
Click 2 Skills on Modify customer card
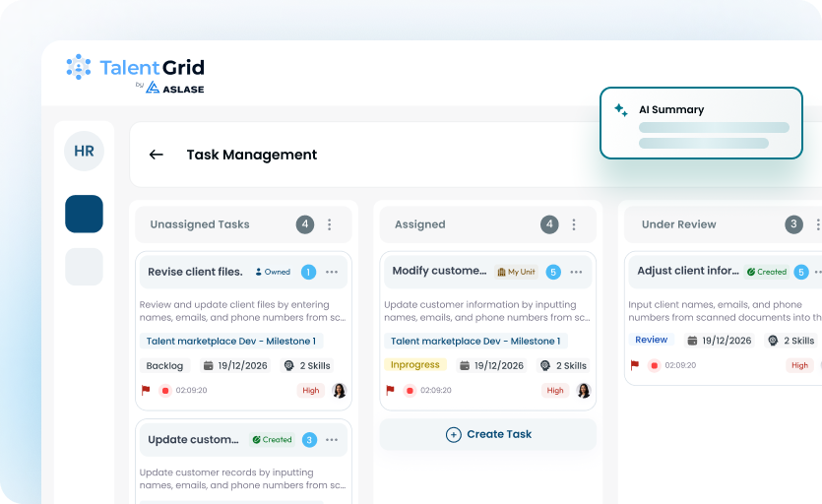[563, 365]
